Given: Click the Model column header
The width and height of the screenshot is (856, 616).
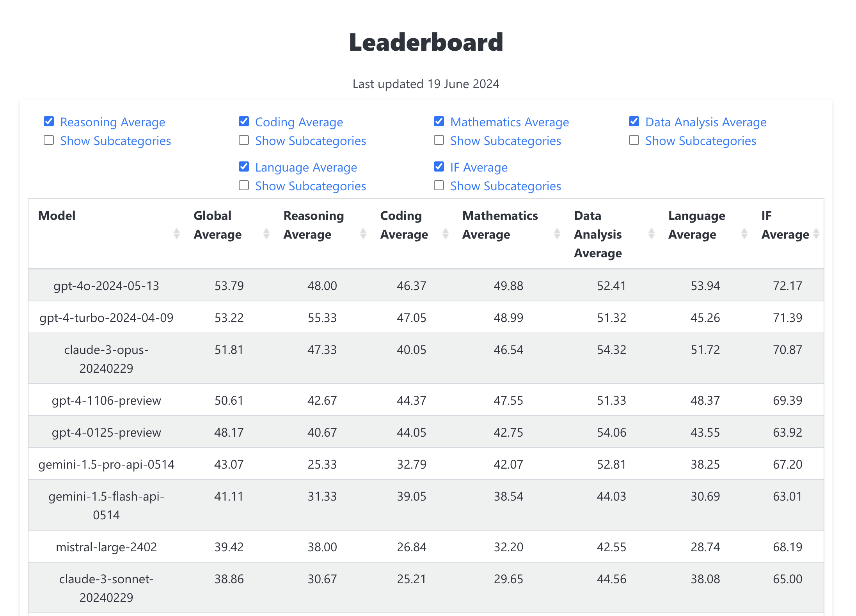Looking at the screenshot, I should click(57, 216).
